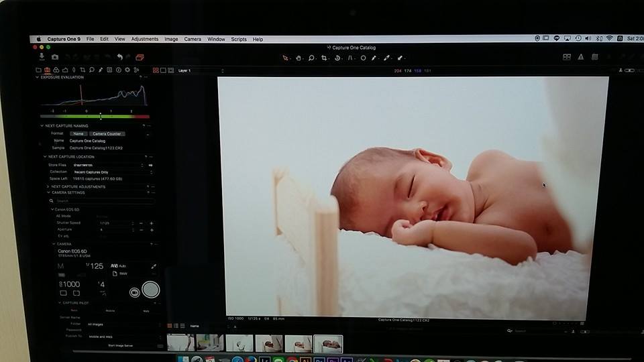
Task: Open the Composition tool tab crop icon
Action: pyautogui.click(x=83, y=70)
